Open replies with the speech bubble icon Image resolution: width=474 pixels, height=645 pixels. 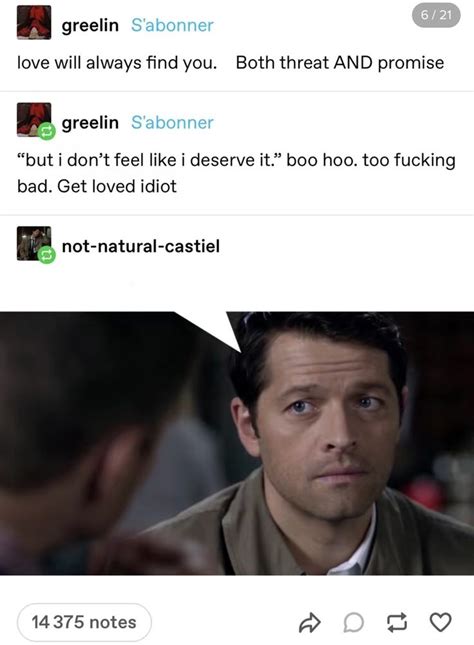[354, 622]
